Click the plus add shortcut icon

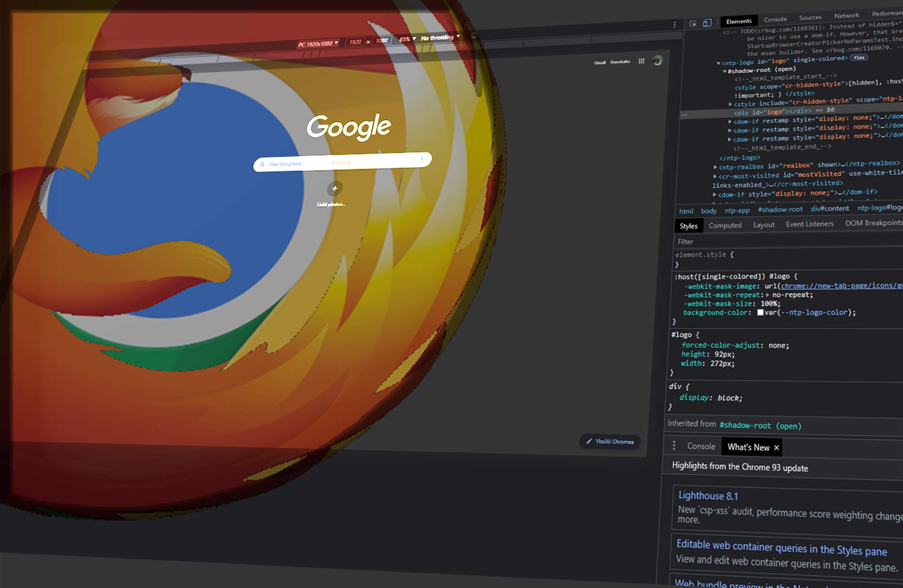[335, 189]
